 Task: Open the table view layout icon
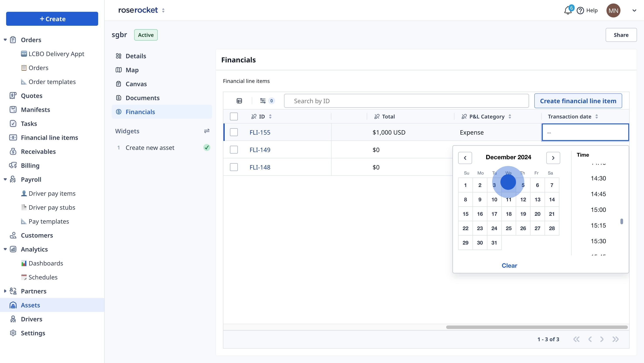coord(239,101)
